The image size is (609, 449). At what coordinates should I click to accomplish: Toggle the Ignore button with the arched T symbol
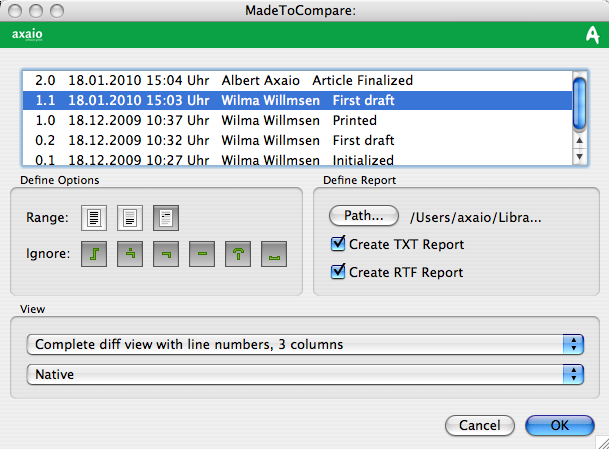(238, 254)
